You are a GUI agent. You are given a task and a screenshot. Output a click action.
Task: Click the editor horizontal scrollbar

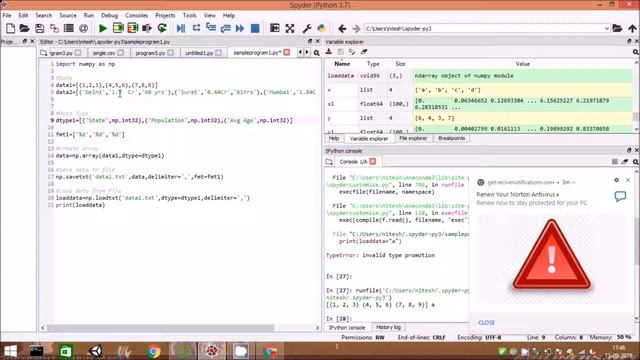click(x=160, y=328)
